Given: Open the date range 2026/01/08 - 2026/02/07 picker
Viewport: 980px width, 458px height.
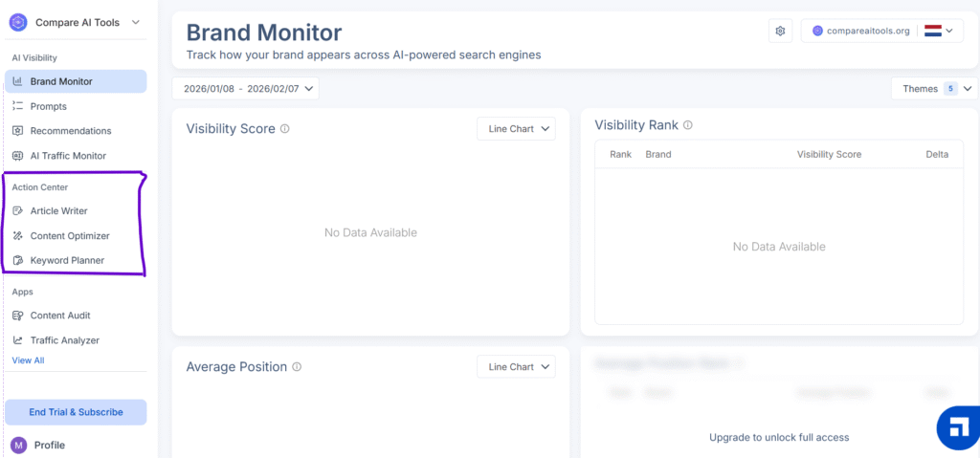Looking at the screenshot, I should [x=246, y=89].
